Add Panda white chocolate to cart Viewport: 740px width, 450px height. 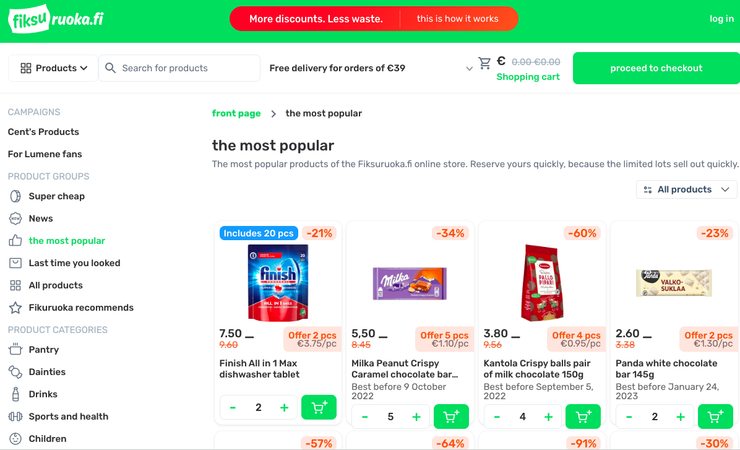pos(714,417)
